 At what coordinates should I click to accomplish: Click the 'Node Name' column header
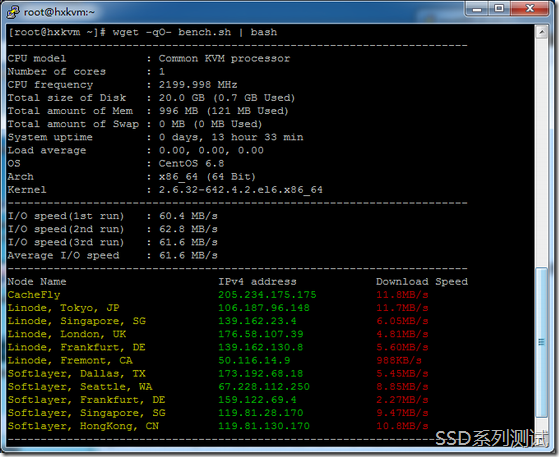37,282
